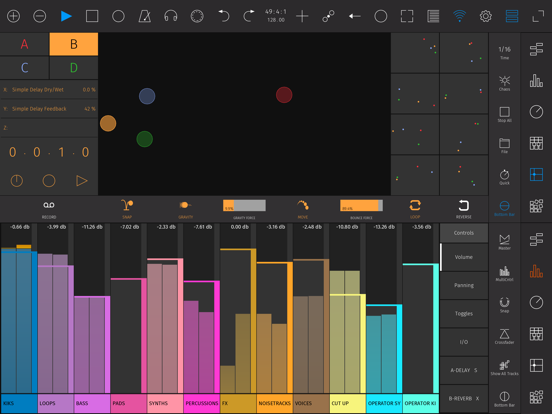This screenshot has width=552, height=414.
Task: Adjust the Bounce Force slider
Action: [361, 205]
